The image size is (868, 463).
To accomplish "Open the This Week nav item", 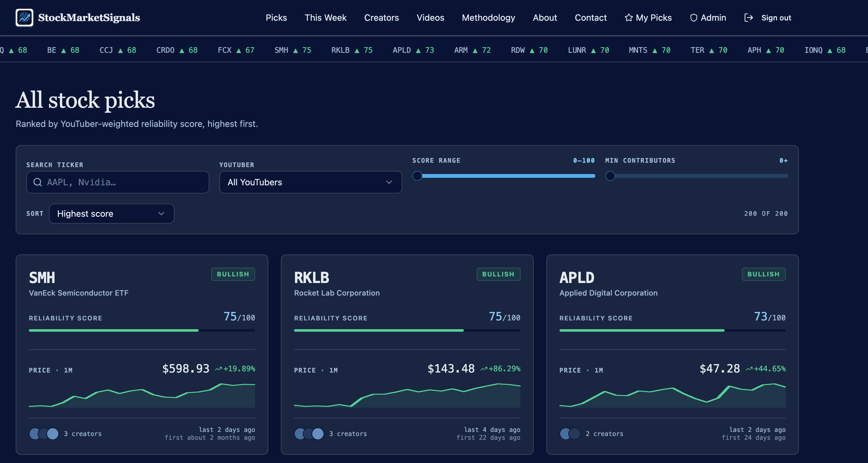I will (x=325, y=18).
